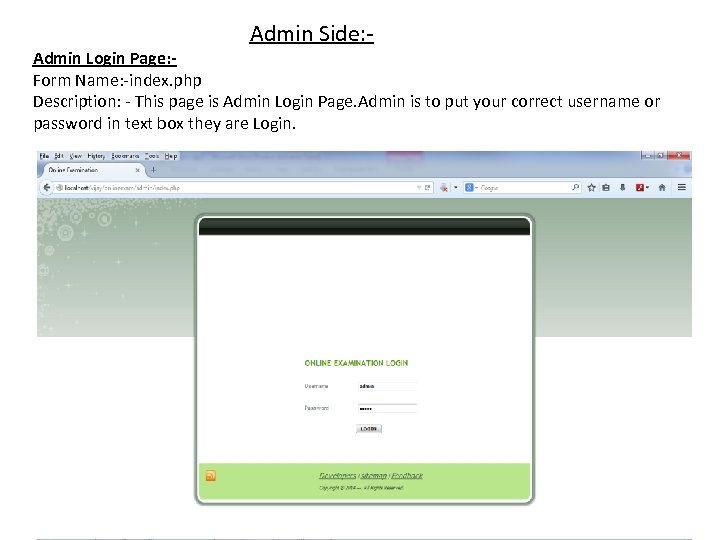
Task: Click the globe site identity icon
Action: pyautogui.click(x=59, y=187)
